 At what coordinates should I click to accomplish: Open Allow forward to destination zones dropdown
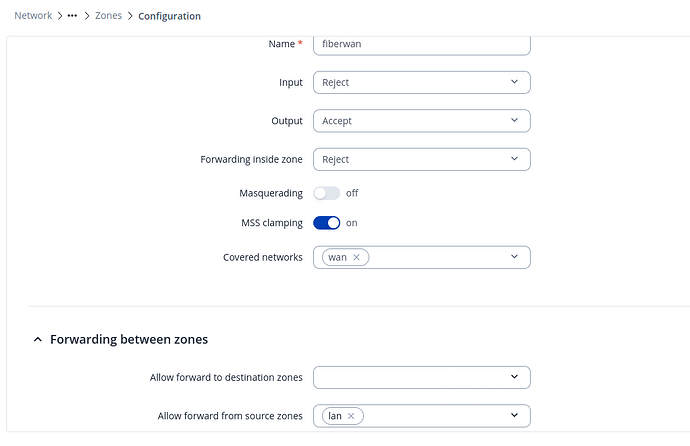(421, 377)
